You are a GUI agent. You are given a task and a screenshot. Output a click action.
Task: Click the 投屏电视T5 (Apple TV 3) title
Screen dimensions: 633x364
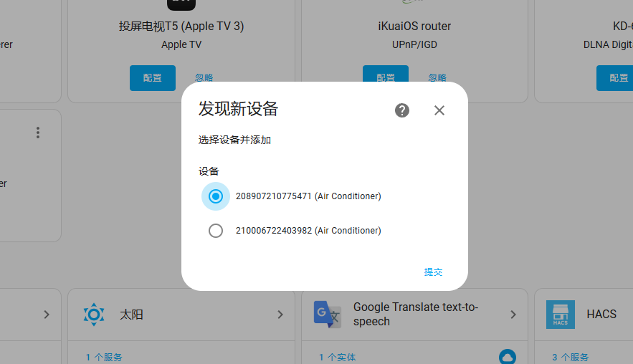181,27
